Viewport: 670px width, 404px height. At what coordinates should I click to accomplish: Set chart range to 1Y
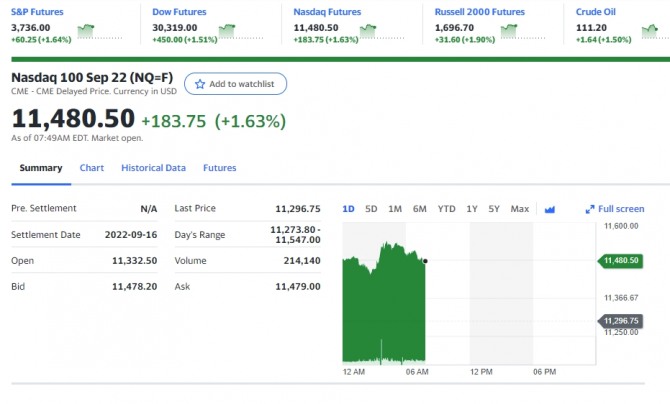pyautogui.click(x=471, y=209)
